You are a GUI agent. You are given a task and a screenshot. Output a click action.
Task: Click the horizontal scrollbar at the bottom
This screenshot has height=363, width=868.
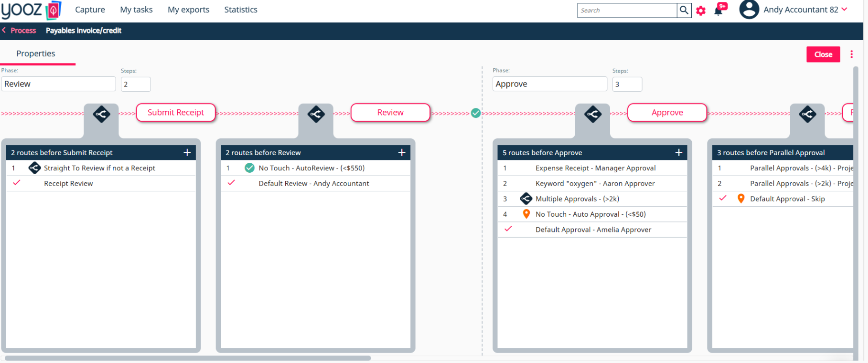tap(188, 358)
